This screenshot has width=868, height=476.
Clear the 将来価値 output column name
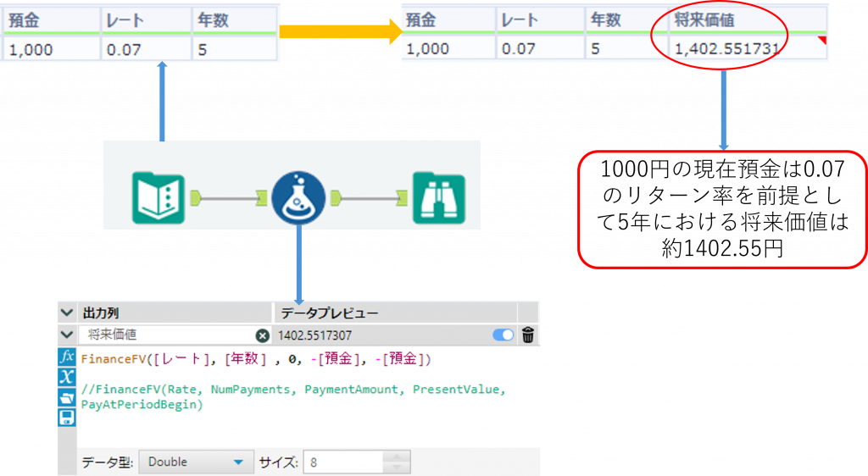tap(262, 335)
